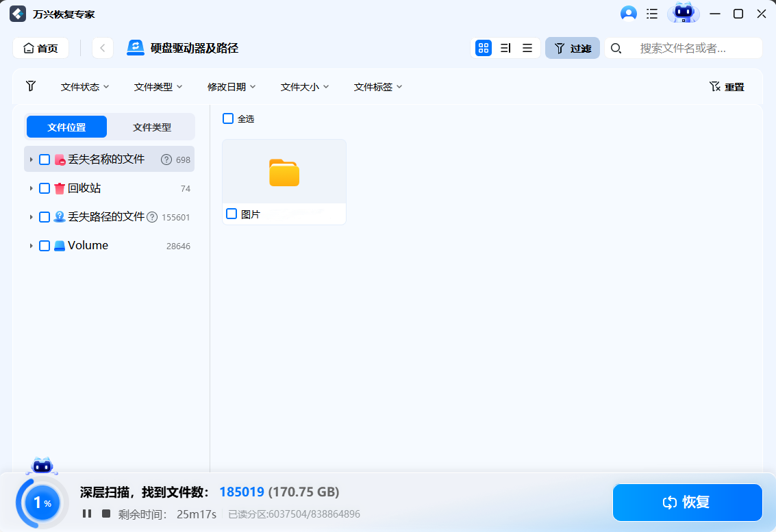
Task: Check the 全选 select-all checkbox
Action: click(227, 118)
